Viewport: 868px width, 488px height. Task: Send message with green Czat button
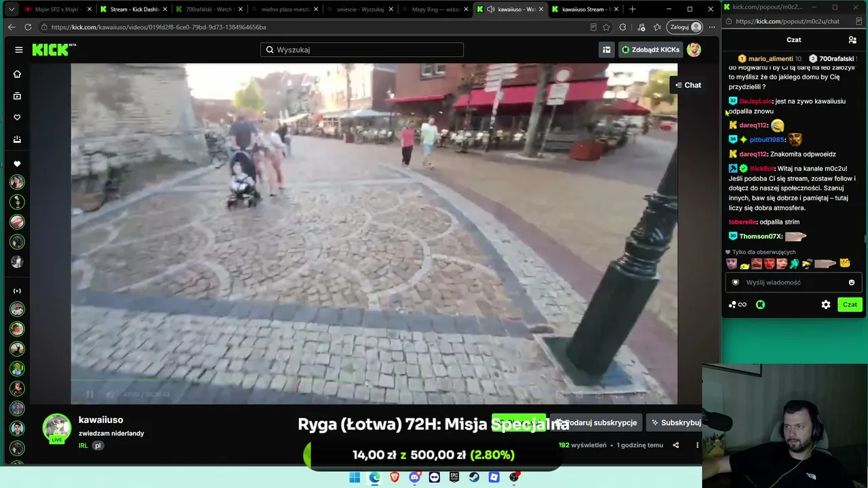(x=850, y=305)
